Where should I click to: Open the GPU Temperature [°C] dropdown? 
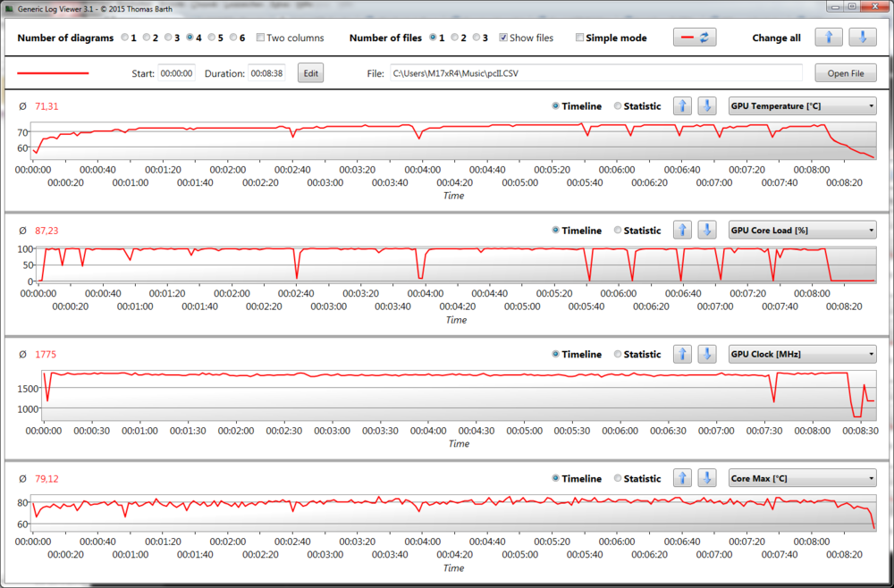pos(802,106)
